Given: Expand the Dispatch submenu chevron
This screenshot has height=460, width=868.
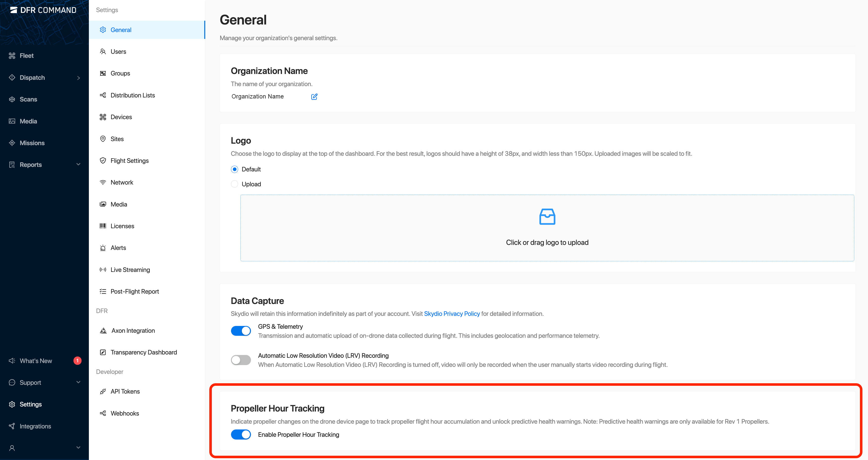Looking at the screenshot, I should pyautogui.click(x=79, y=78).
